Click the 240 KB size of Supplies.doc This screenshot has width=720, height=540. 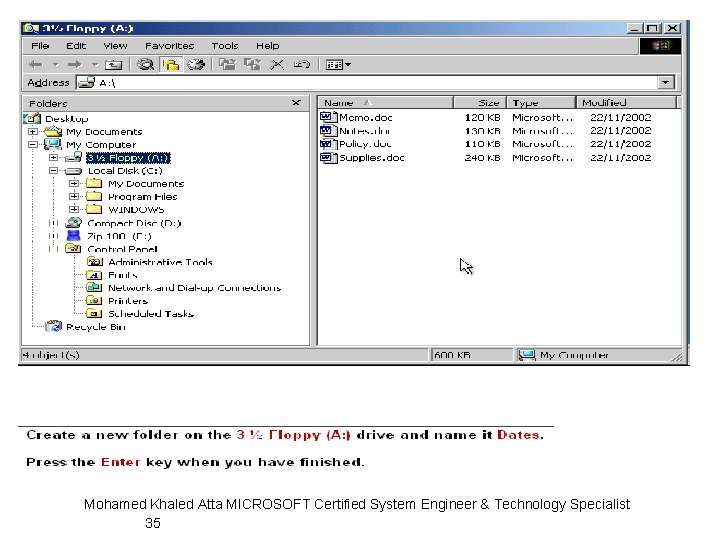pyautogui.click(x=482, y=158)
